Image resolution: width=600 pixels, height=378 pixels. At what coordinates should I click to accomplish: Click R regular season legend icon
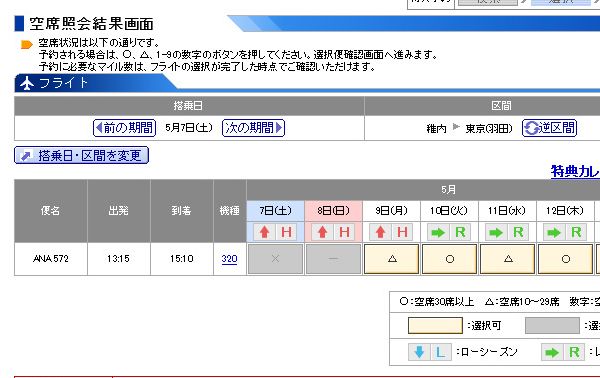(574, 352)
